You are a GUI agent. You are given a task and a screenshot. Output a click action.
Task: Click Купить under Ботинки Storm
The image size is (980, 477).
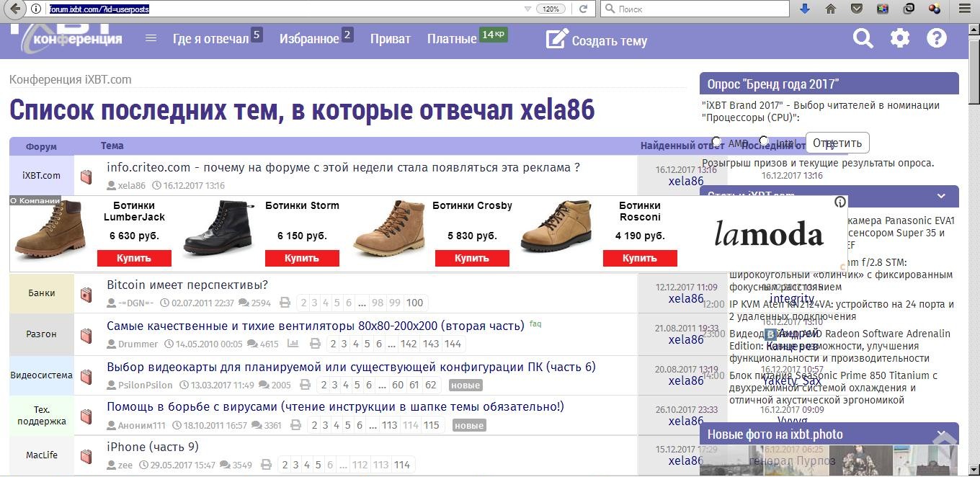302,258
